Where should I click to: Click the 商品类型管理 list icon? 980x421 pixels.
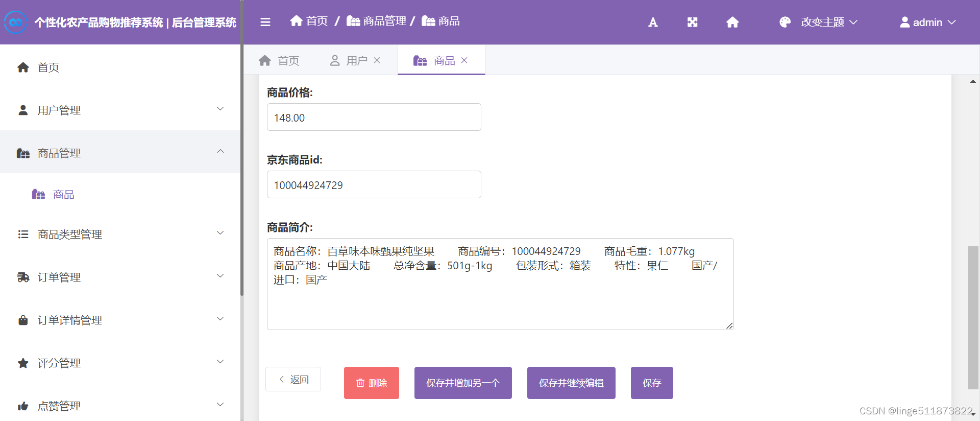coord(23,234)
